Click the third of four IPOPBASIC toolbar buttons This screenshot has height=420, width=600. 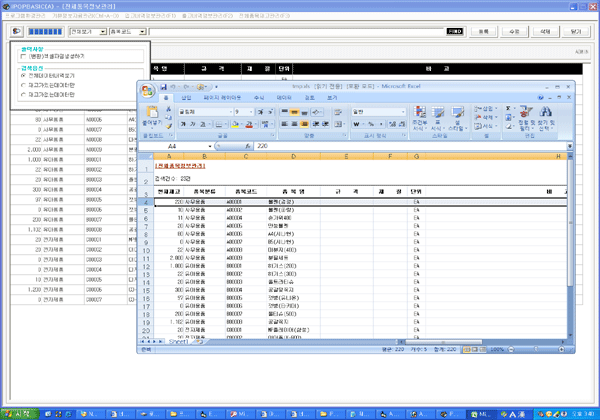[x=545, y=31]
